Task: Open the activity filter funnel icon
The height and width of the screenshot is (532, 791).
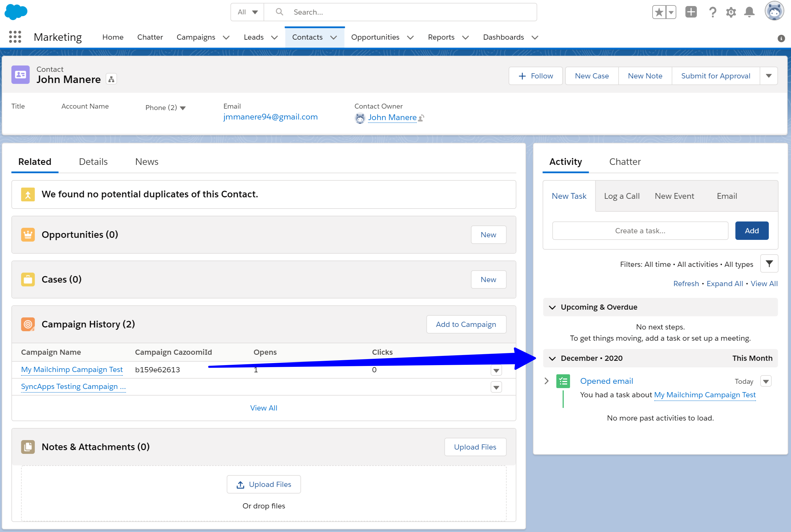Action: coord(769,264)
